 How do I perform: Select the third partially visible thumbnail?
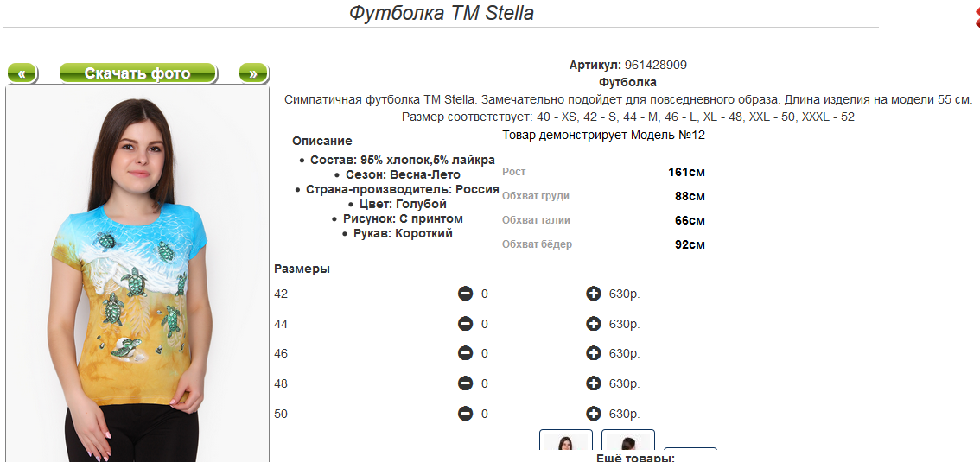[690, 452]
